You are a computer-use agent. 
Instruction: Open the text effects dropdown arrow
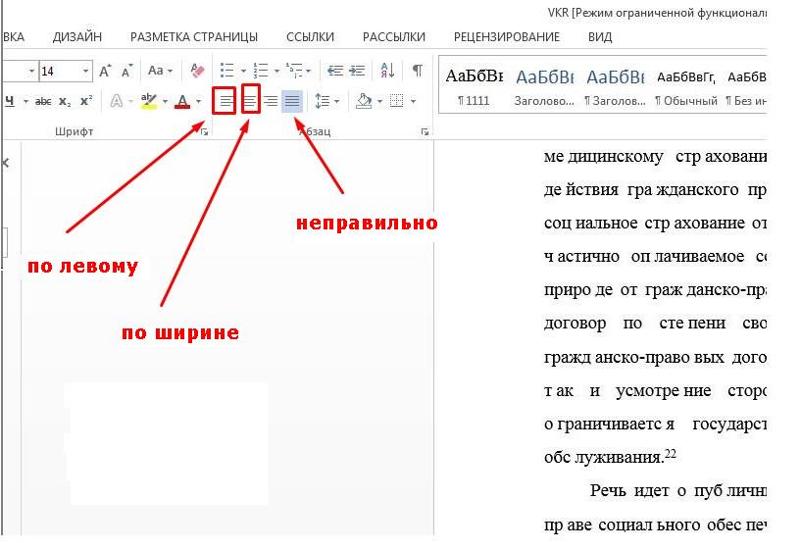[131, 102]
